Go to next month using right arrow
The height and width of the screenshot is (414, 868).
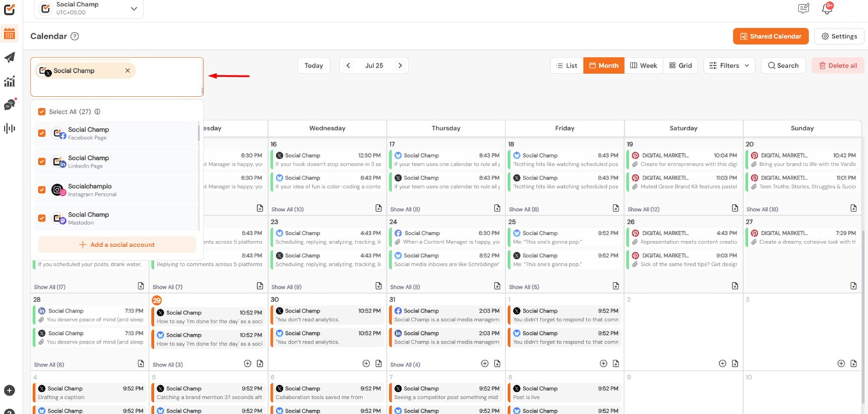pyautogui.click(x=400, y=66)
